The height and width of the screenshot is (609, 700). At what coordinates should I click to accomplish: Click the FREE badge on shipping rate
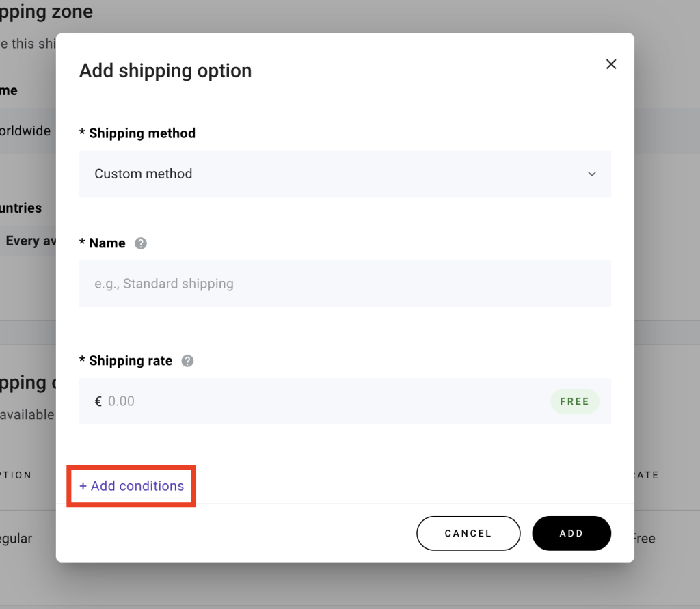574,401
